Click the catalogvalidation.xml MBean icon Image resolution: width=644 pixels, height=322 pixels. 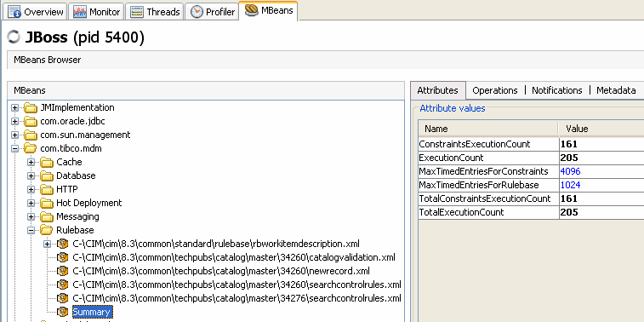[62, 257]
